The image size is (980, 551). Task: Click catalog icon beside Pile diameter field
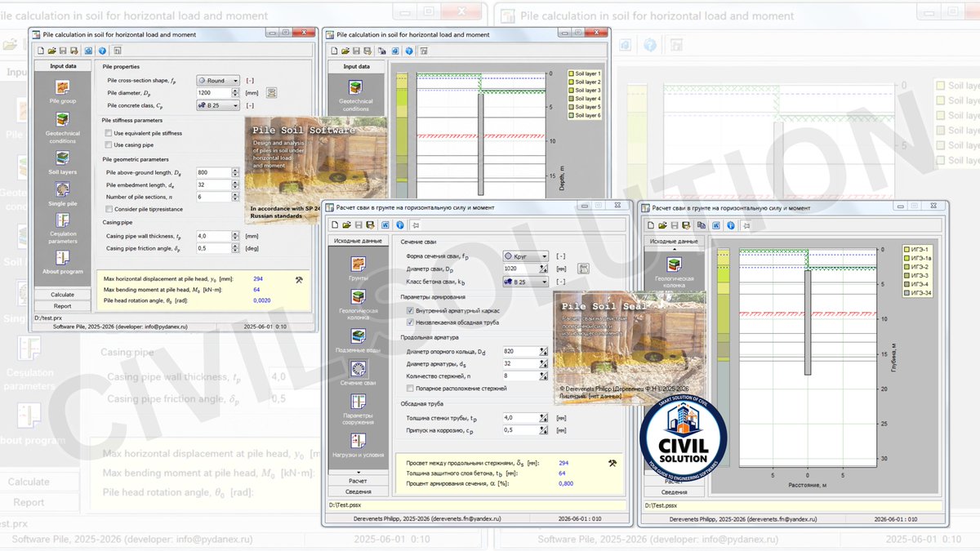272,92
